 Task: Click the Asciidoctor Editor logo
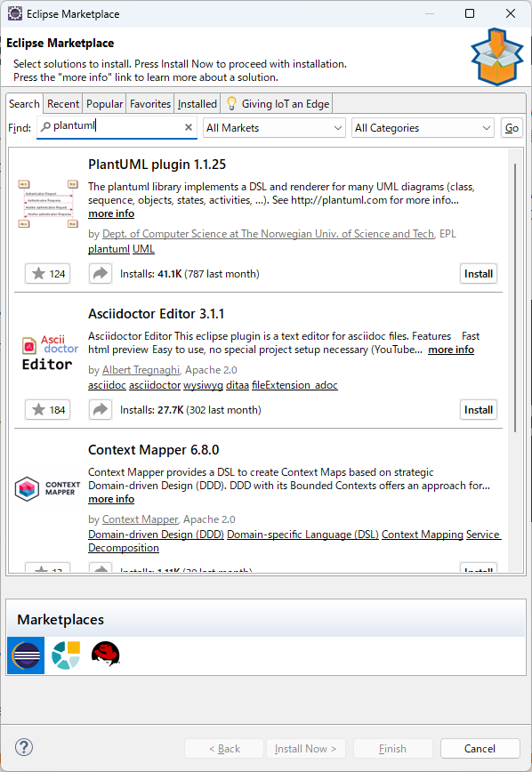50,352
